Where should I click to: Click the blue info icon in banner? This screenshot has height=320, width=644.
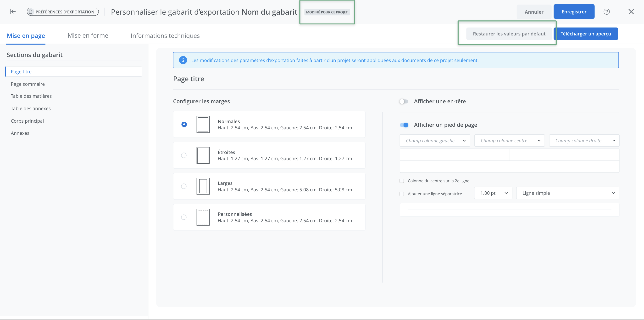tap(183, 60)
